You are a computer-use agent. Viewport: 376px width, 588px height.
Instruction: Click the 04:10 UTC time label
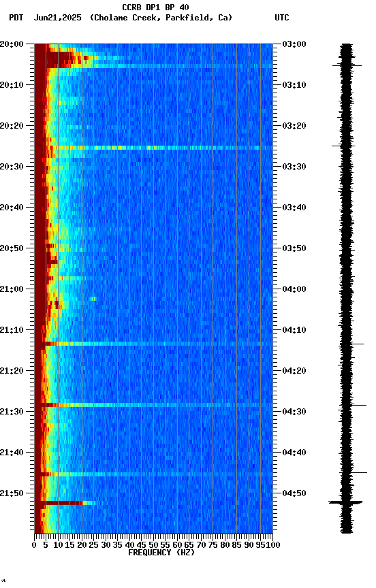tap(294, 330)
